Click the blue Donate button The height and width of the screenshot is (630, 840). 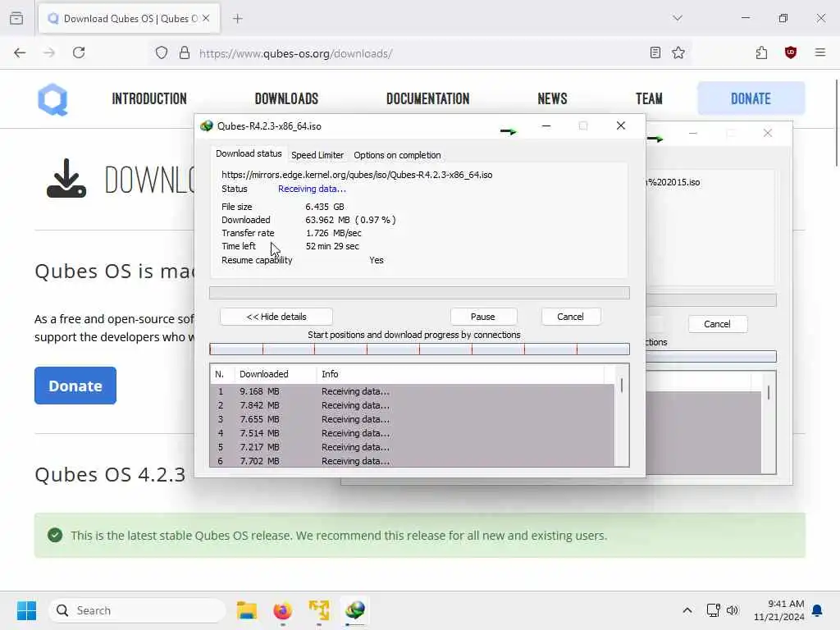pos(75,386)
